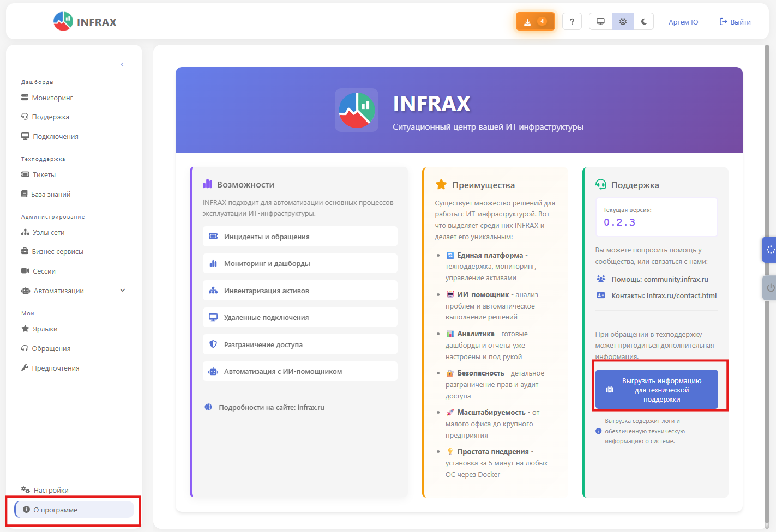Click the power icon tab on right edge
Image resolution: width=776 pixels, height=532 pixels.
pos(770,287)
